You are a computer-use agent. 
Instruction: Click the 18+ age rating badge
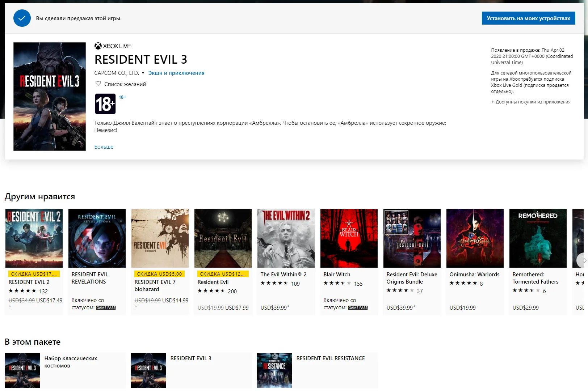[105, 104]
